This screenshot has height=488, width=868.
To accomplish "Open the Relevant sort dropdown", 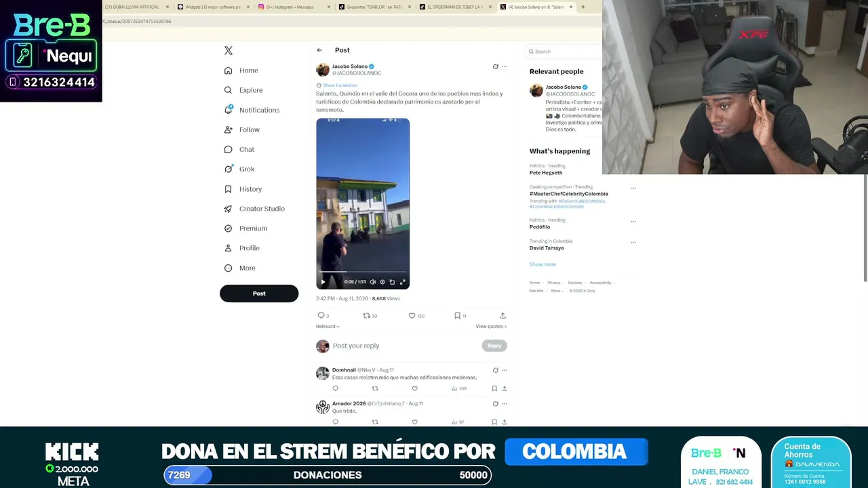I will (328, 327).
